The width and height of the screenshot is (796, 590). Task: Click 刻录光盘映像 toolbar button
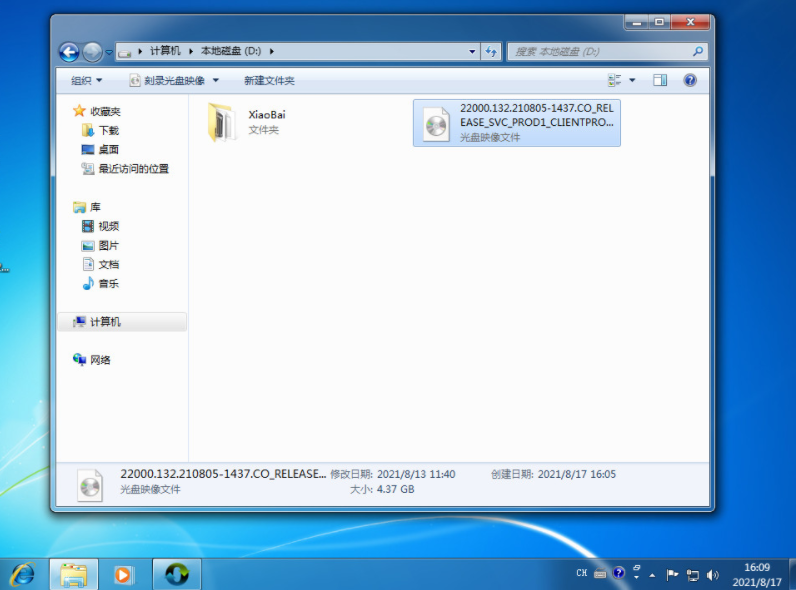(168, 80)
